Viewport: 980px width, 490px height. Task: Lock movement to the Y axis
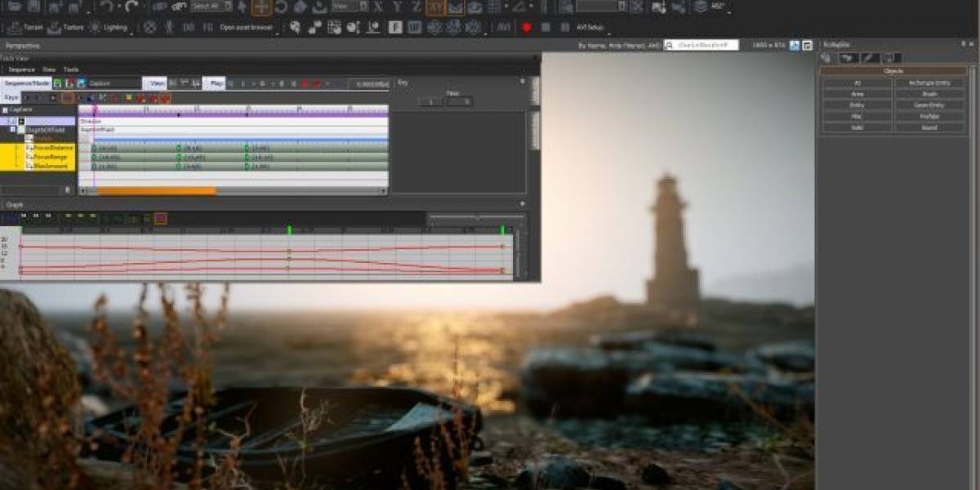(x=397, y=7)
